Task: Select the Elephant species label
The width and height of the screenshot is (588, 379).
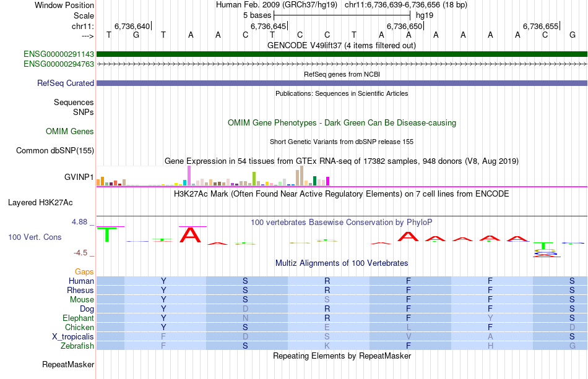Action: point(78,318)
